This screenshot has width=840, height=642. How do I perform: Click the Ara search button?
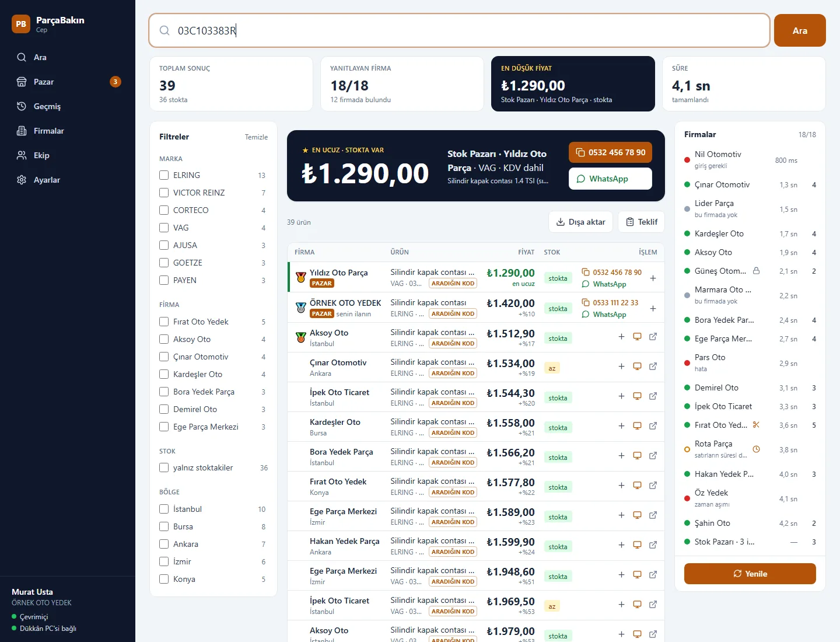[800, 30]
